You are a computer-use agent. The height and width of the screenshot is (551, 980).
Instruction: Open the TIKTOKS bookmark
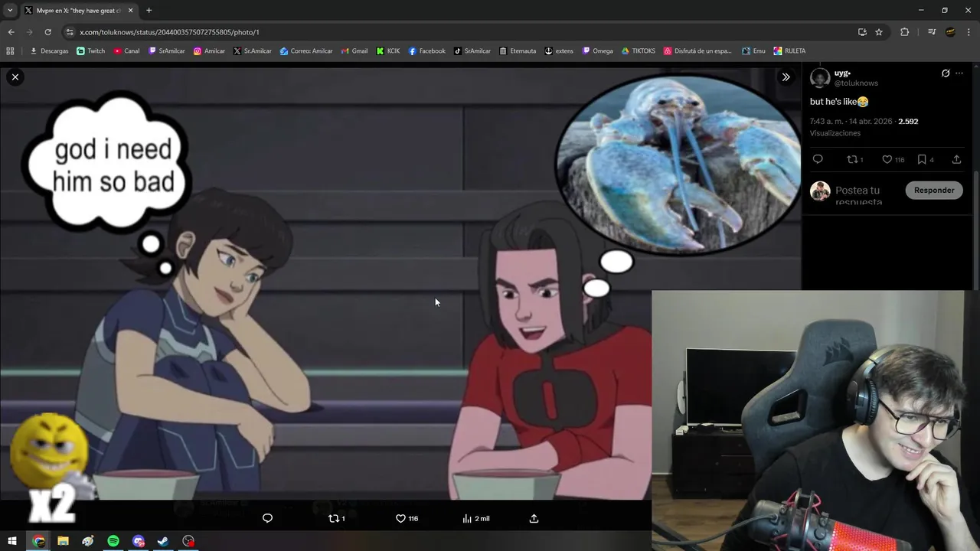coord(639,51)
